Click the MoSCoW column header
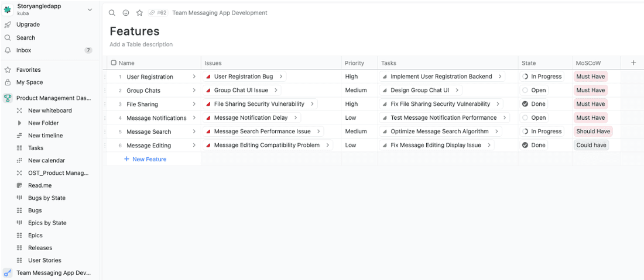The image size is (644, 280). [597, 63]
